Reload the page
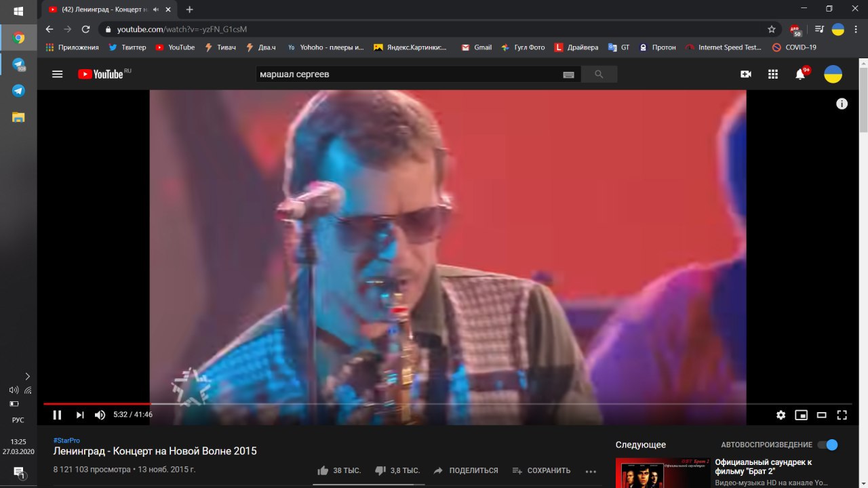The image size is (868, 488). pyautogui.click(x=85, y=29)
